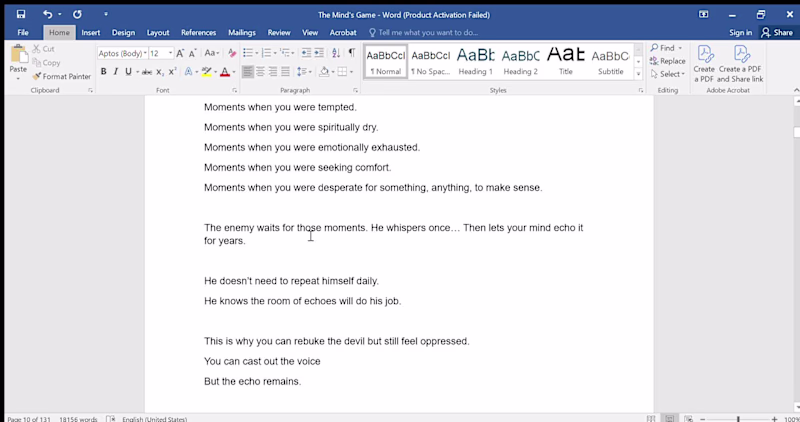Image resolution: width=800 pixels, height=422 pixels.
Task: Click Create a PDF and Share link
Action: pyautogui.click(x=740, y=63)
